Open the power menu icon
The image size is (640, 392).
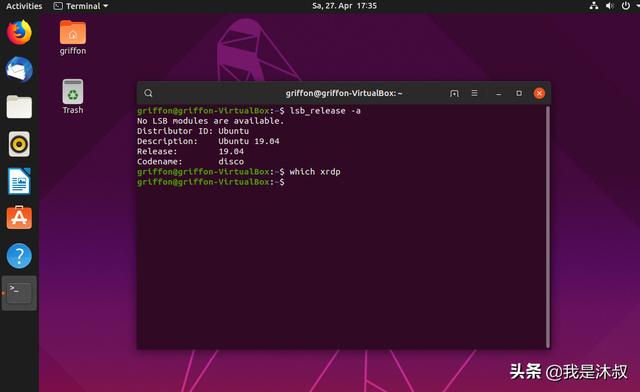(x=625, y=6)
